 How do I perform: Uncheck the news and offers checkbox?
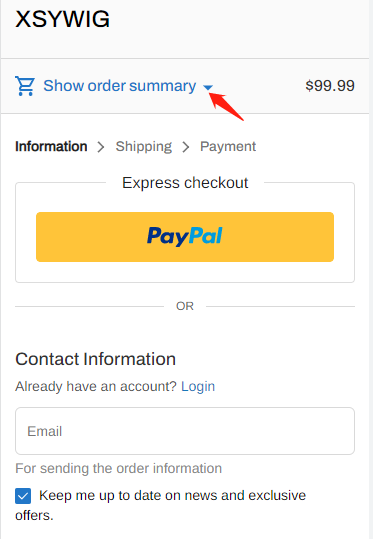tap(23, 496)
